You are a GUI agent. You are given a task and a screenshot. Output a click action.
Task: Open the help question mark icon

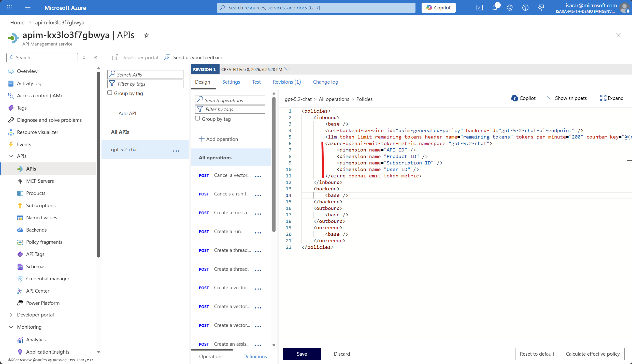(x=525, y=8)
